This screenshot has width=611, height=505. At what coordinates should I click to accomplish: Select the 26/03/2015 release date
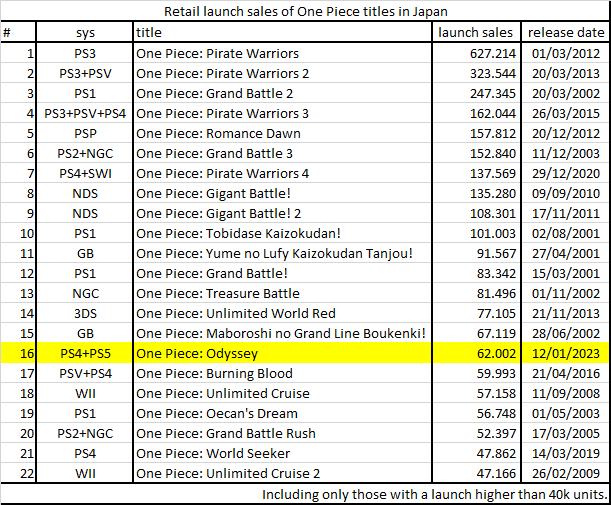coord(566,113)
